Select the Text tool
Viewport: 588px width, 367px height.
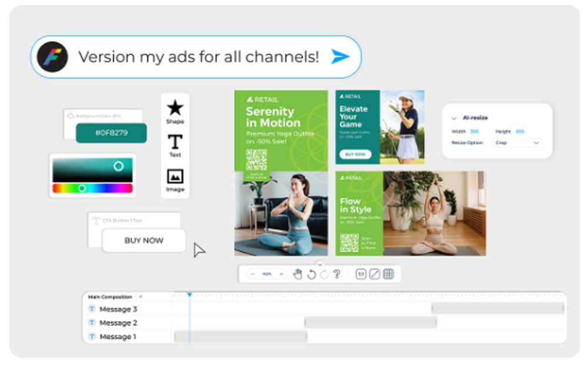(175, 146)
